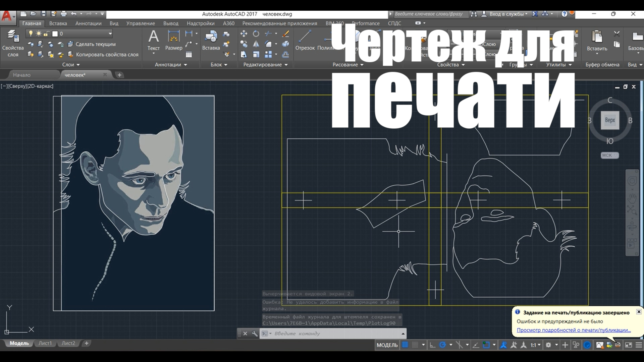Select the Rotate tool in Редактирование panel
The image size is (644, 362).
(256, 34)
